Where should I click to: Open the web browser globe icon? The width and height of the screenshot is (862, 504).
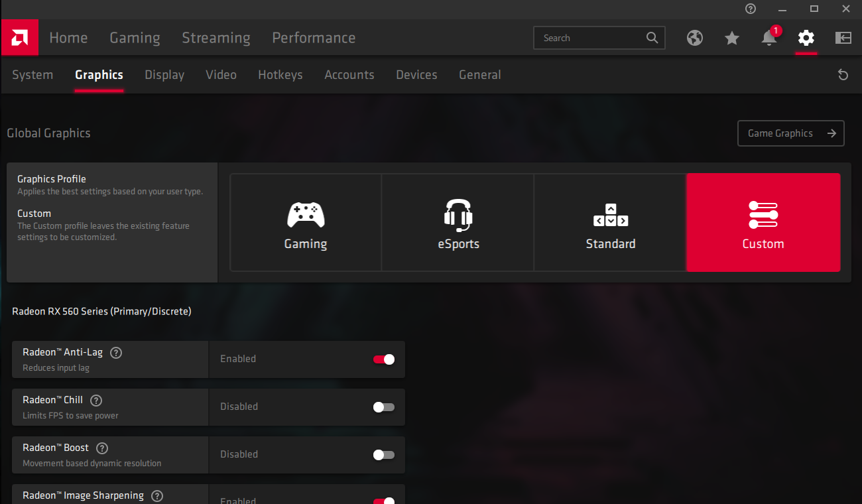tap(694, 38)
